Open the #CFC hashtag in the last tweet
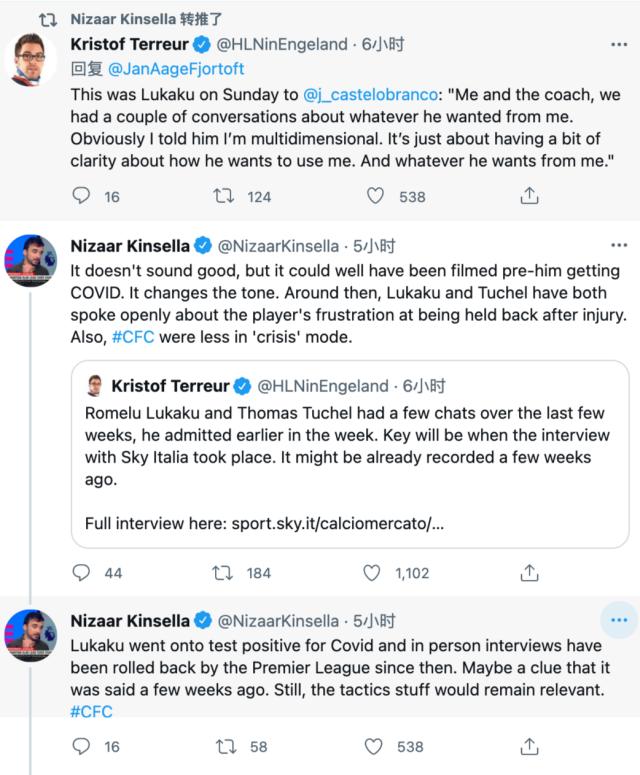Screen dimensions: 640x775 pos(92,712)
